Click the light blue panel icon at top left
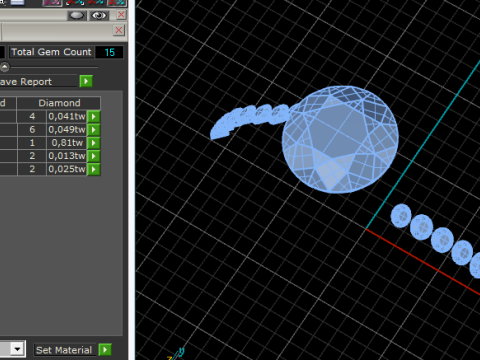 tap(18, 2)
